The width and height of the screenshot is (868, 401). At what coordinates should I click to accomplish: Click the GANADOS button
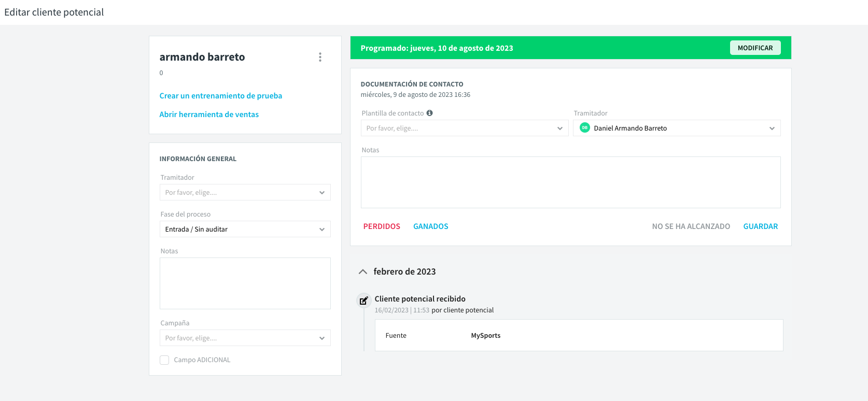click(x=430, y=226)
